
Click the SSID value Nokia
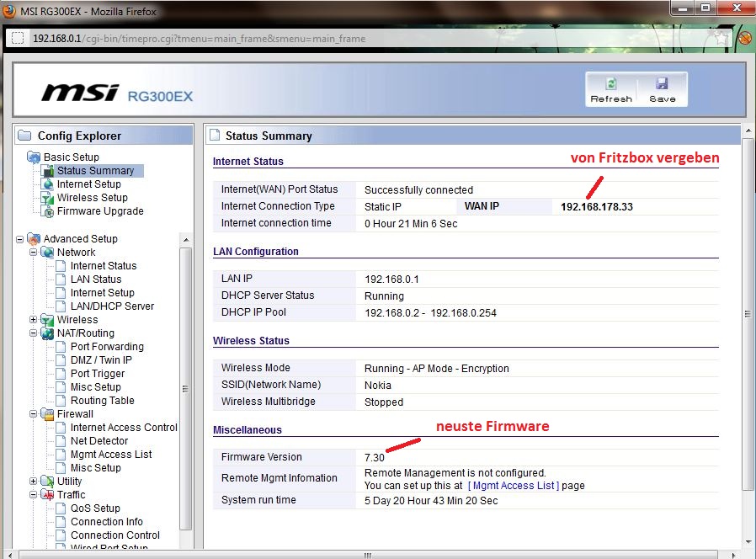[x=377, y=386]
